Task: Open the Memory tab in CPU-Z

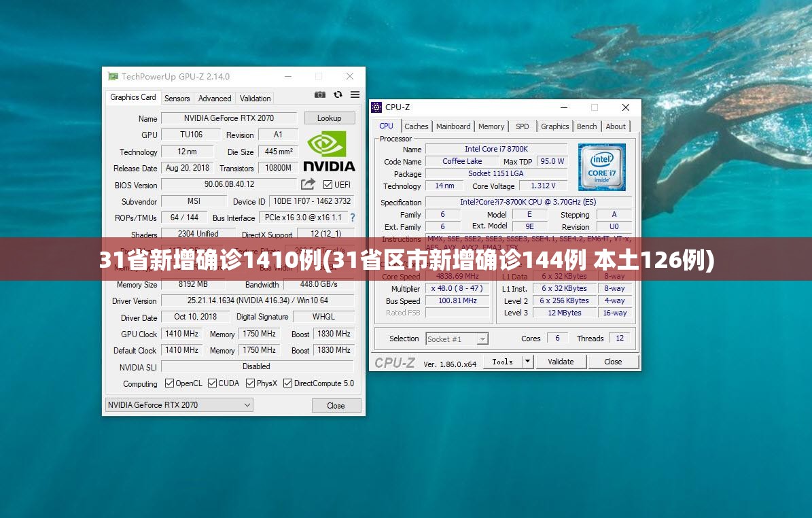Action: [x=491, y=126]
